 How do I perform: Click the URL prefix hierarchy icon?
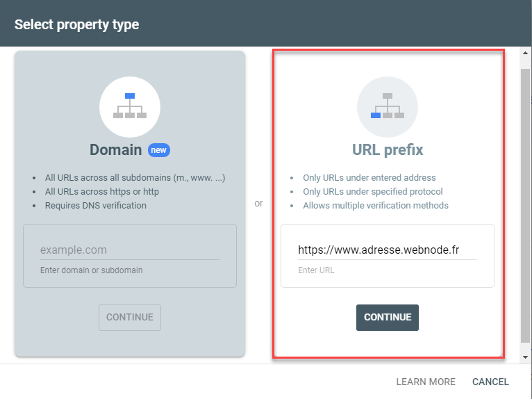(388, 106)
